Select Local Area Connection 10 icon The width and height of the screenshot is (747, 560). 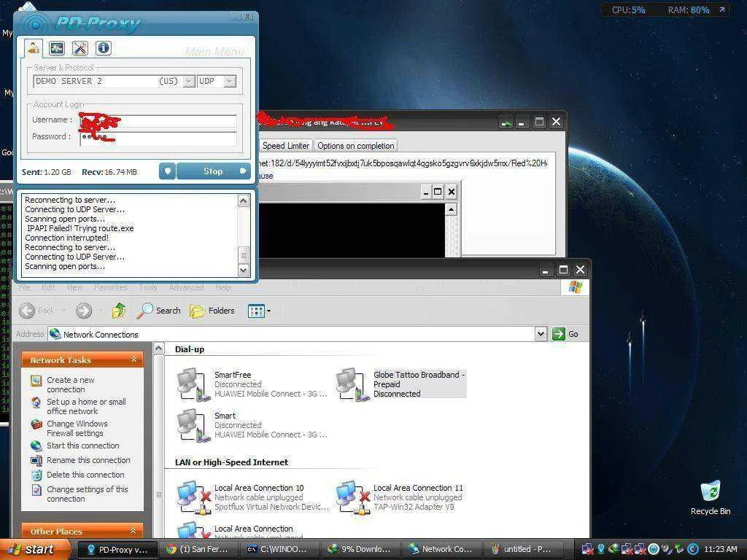[193, 497]
